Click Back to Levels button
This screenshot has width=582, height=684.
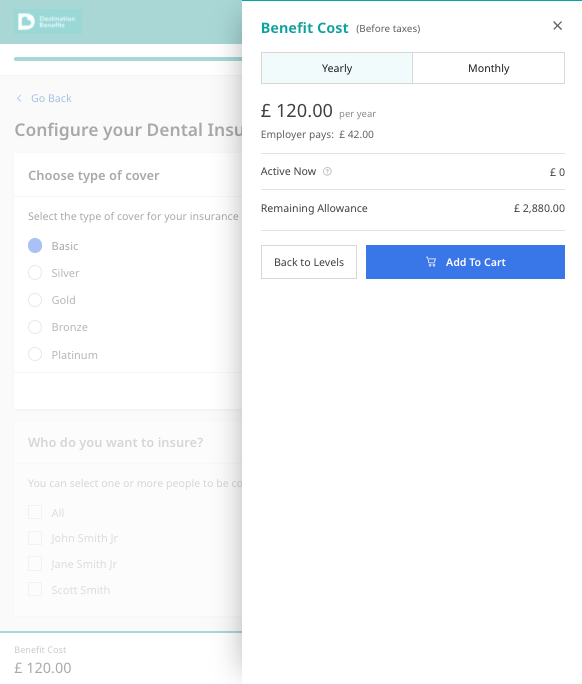[309, 262]
